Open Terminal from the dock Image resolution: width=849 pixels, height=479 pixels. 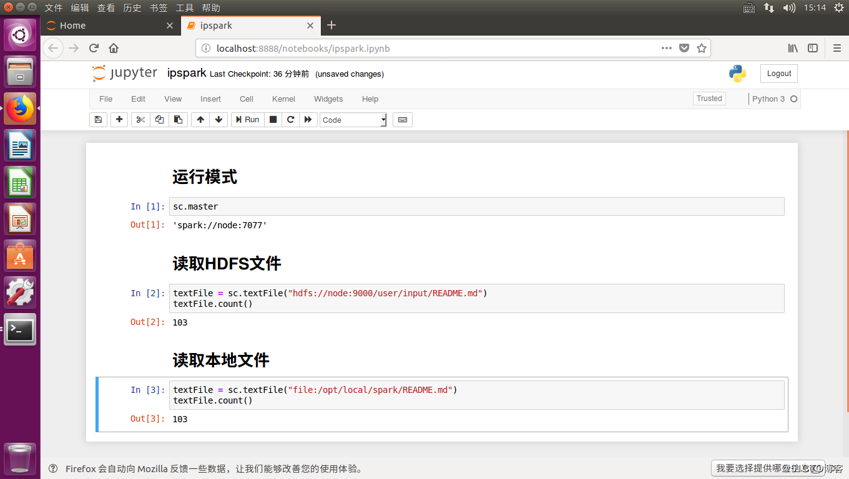(20, 329)
